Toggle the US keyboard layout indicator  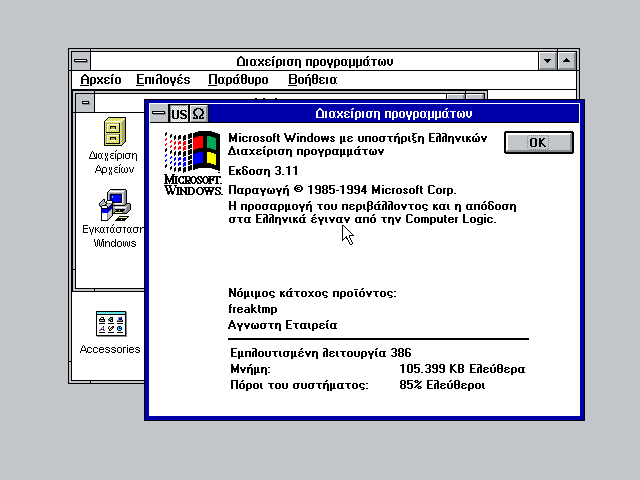click(x=179, y=114)
